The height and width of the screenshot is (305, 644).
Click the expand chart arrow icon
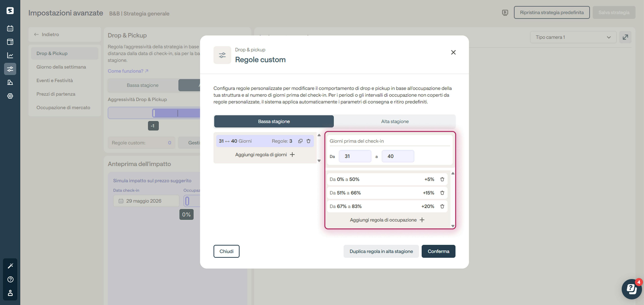[x=625, y=37]
